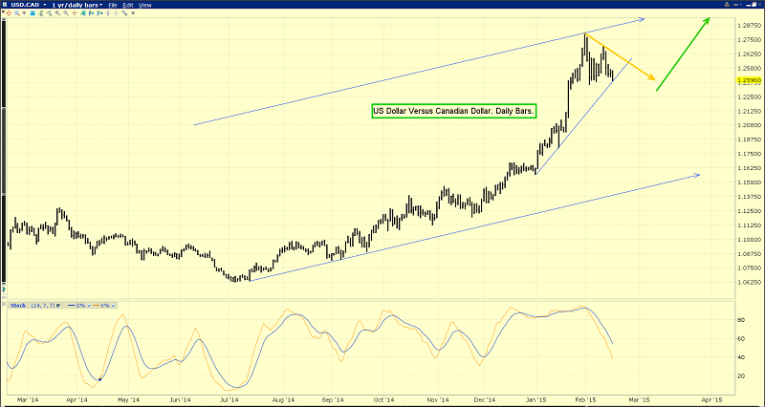Open the USD.CAD symbol dropdown
The width and height of the screenshot is (765, 407).
[45, 5]
